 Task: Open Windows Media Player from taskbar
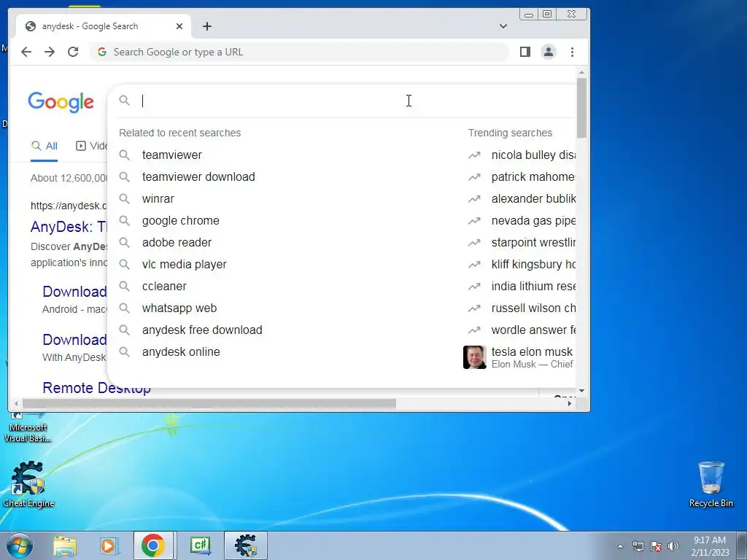(x=109, y=545)
